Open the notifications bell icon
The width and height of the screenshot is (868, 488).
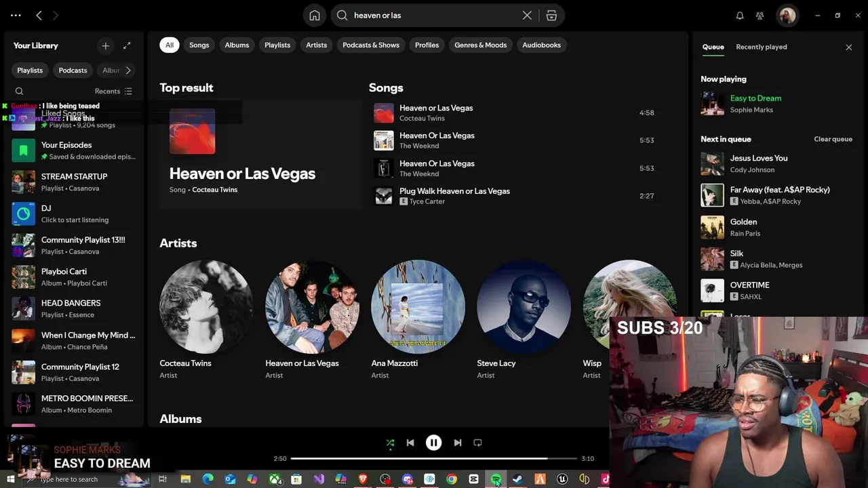pos(740,15)
